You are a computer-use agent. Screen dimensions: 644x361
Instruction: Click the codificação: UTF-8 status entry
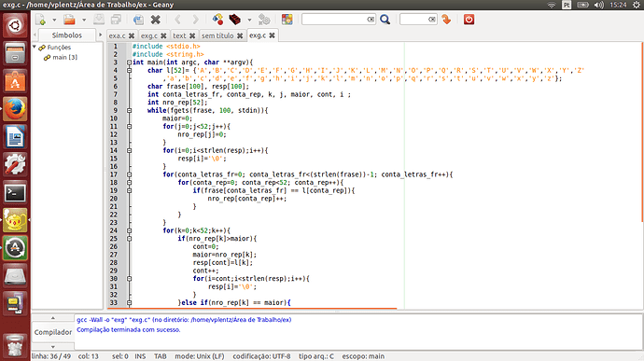[x=261, y=356]
